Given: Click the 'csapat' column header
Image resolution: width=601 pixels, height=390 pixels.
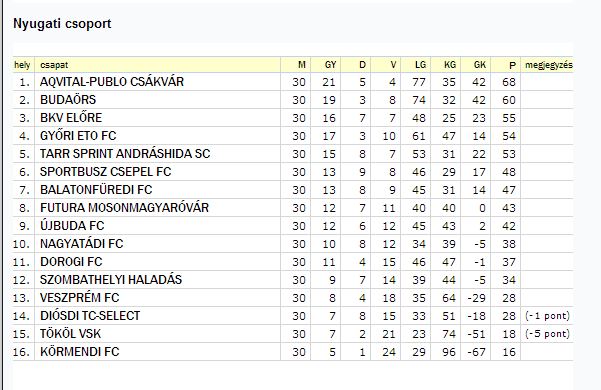Looking at the screenshot, I should 54,65.
